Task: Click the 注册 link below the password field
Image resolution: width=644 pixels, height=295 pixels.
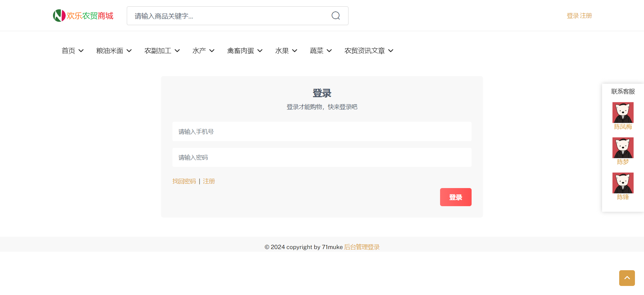Action: pyautogui.click(x=209, y=181)
